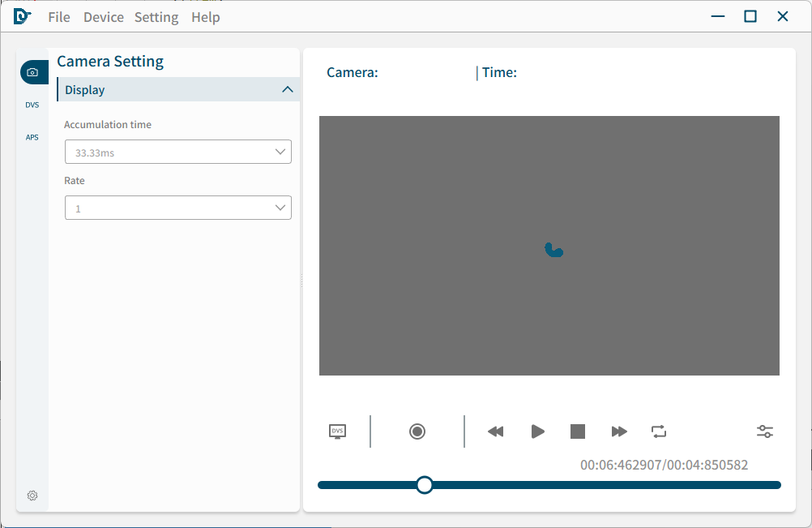This screenshot has height=528, width=812.
Task: Open the Device menu
Action: click(104, 17)
